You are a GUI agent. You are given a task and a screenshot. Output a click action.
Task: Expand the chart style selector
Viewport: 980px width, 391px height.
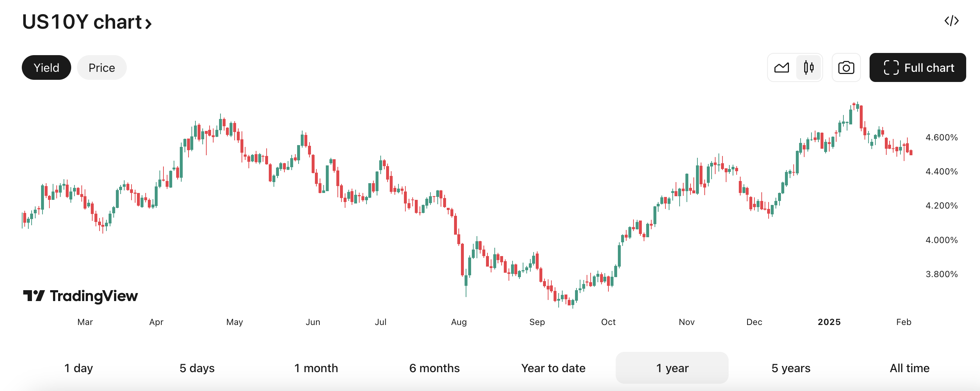(795, 67)
